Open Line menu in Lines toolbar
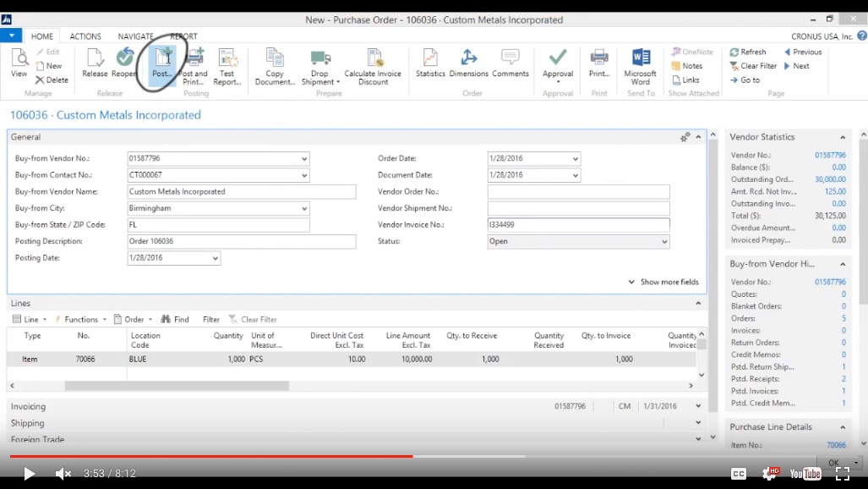 click(x=30, y=319)
